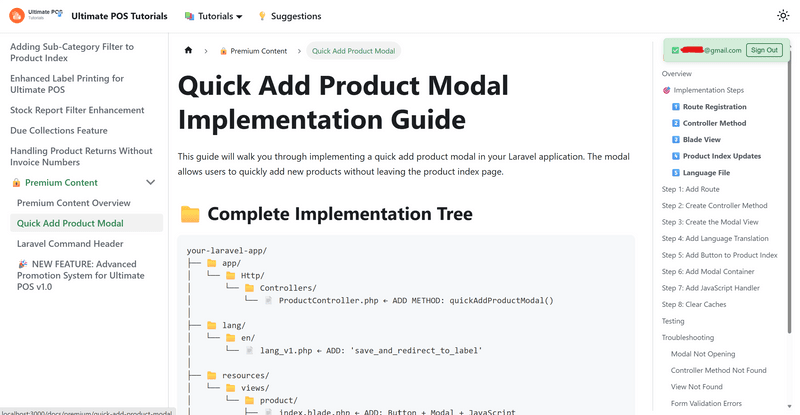Toggle the dark/light mode sun icon

tap(782, 16)
